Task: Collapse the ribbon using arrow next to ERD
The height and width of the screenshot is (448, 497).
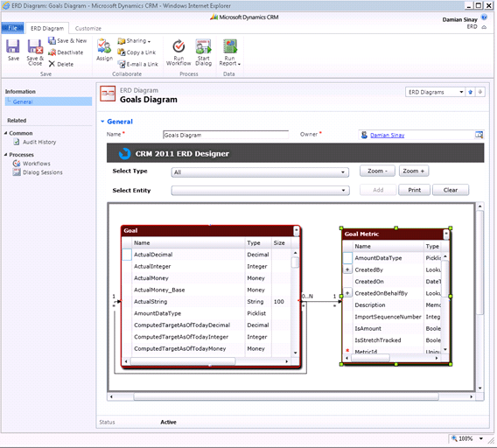Action: pos(484,27)
